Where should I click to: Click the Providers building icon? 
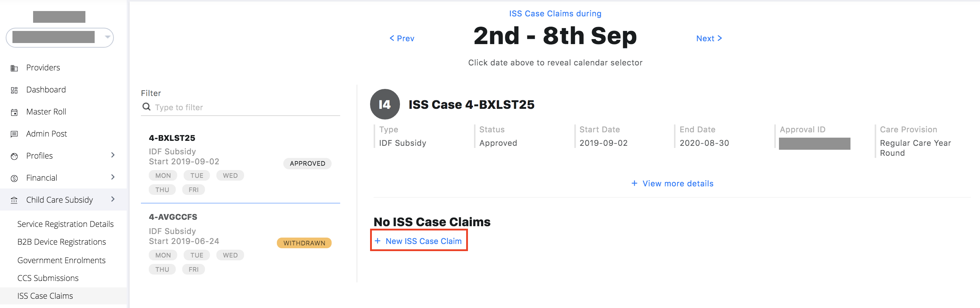[x=14, y=68]
